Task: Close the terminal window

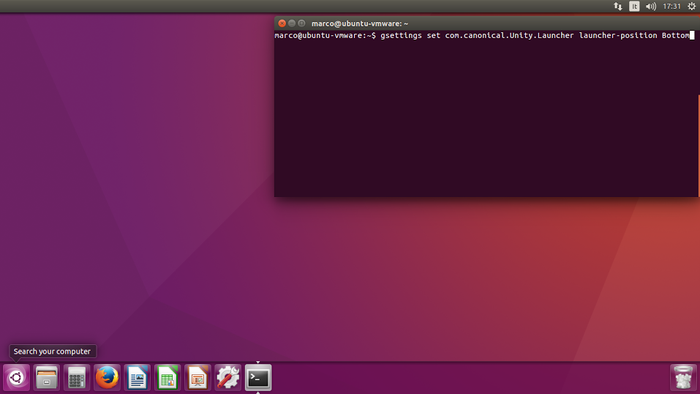Action: (x=282, y=23)
